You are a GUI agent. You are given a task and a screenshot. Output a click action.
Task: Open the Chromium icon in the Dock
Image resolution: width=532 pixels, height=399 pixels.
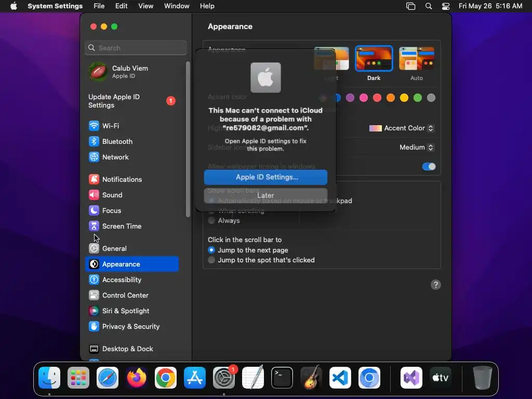tap(369, 378)
